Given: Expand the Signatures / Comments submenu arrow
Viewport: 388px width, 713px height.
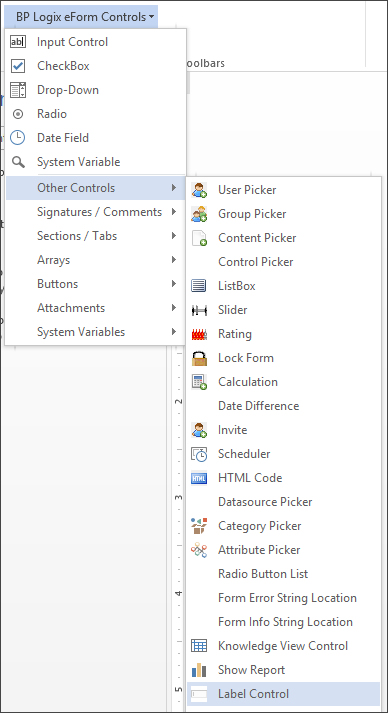Looking at the screenshot, I should 174,212.
